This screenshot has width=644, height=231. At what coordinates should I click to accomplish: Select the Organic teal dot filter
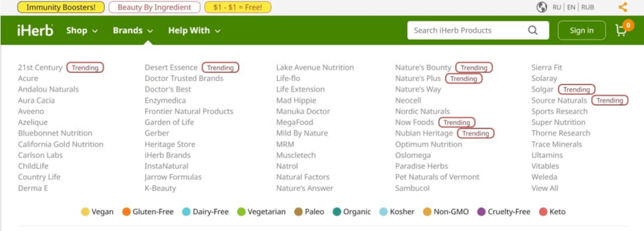(x=337, y=212)
